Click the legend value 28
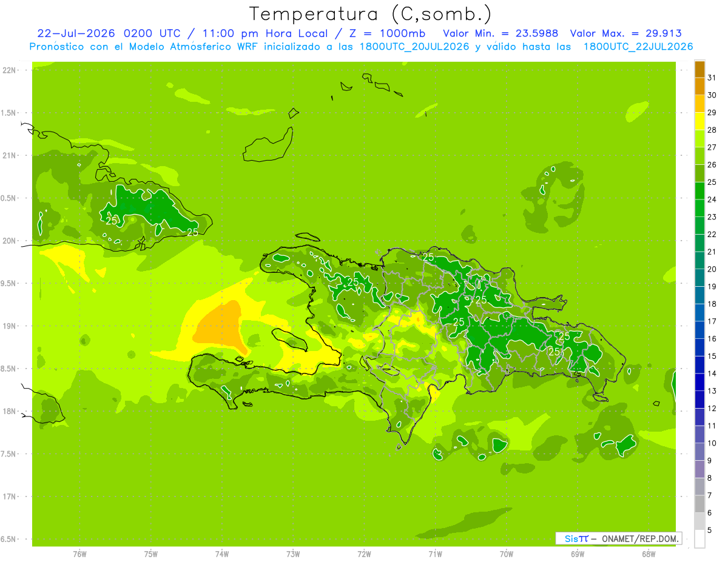The width and height of the screenshot is (728, 562). pos(712,130)
